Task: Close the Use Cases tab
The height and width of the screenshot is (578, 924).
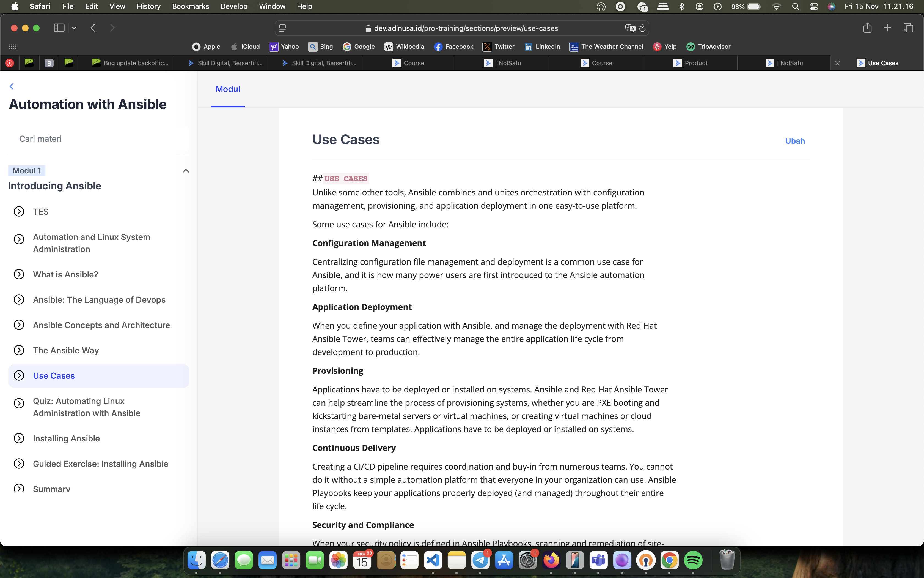Action: [x=837, y=63]
